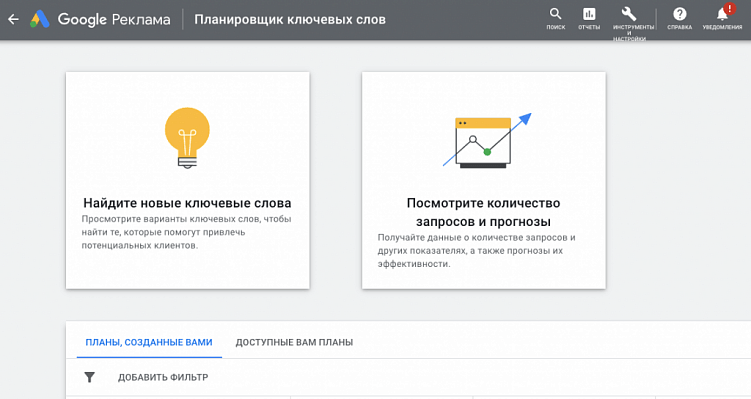Open 'Найдите новые ключевые слова' card
The height and width of the screenshot is (399, 751).
pyautogui.click(x=188, y=181)
